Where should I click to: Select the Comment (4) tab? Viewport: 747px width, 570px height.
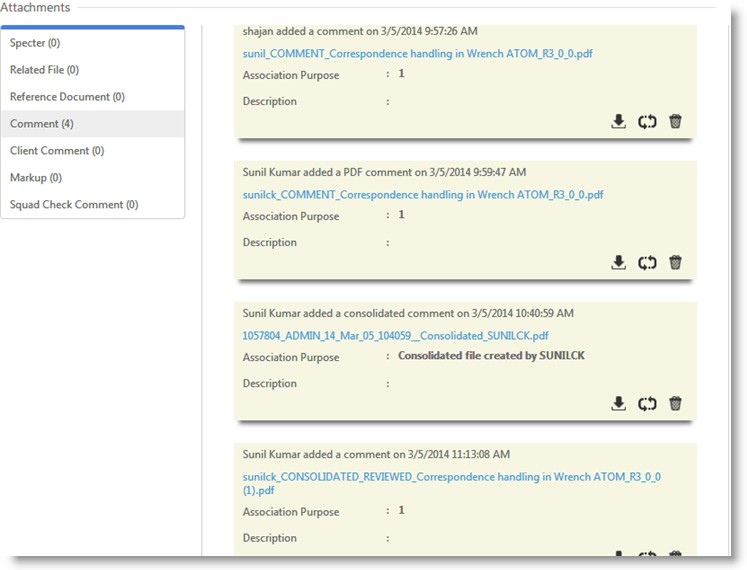coord(92,124)
